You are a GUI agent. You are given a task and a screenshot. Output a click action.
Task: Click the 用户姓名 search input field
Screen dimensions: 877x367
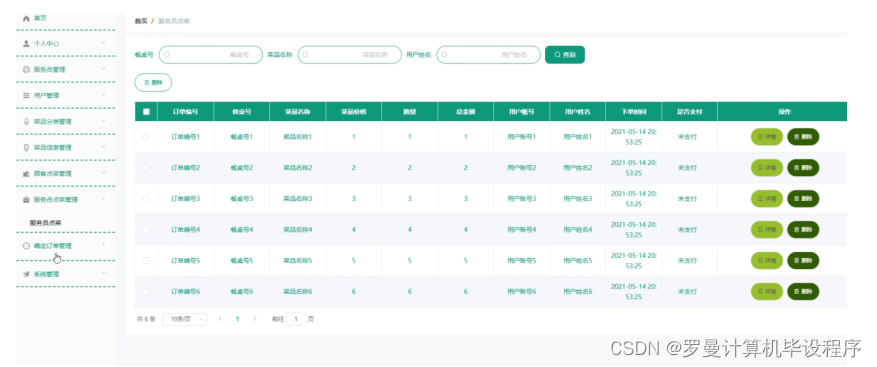pos(488,55)
